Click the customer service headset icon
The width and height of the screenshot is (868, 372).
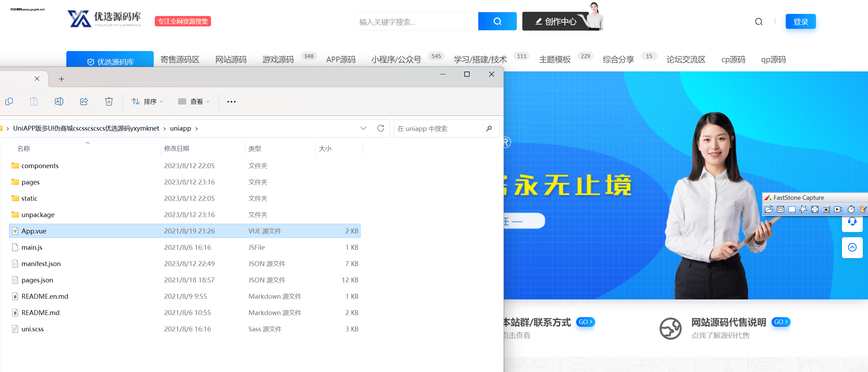click(852, 222)
